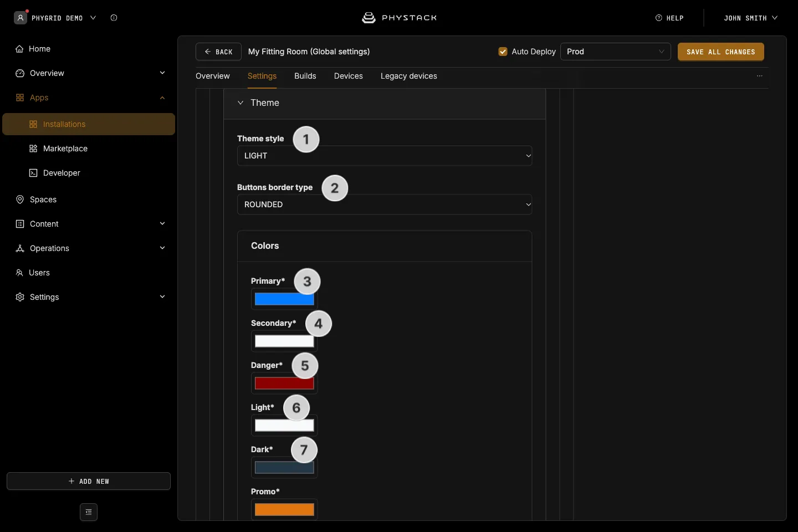
Task: Open the Prod environment dropdown
Action: tap(616, 52)
